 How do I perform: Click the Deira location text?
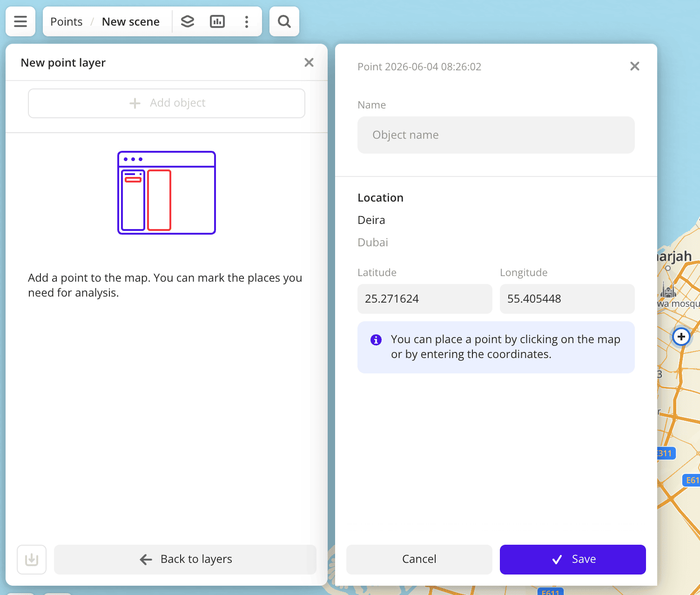click(x=371, y=220)
